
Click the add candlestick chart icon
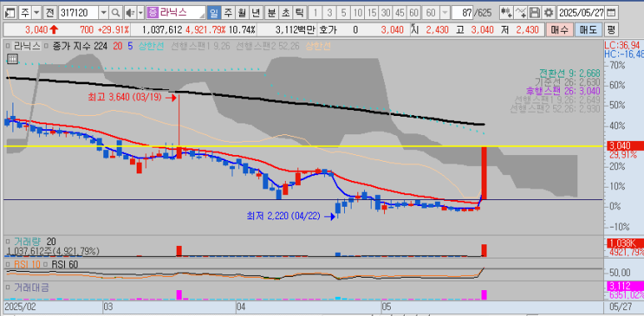(506, 13)
